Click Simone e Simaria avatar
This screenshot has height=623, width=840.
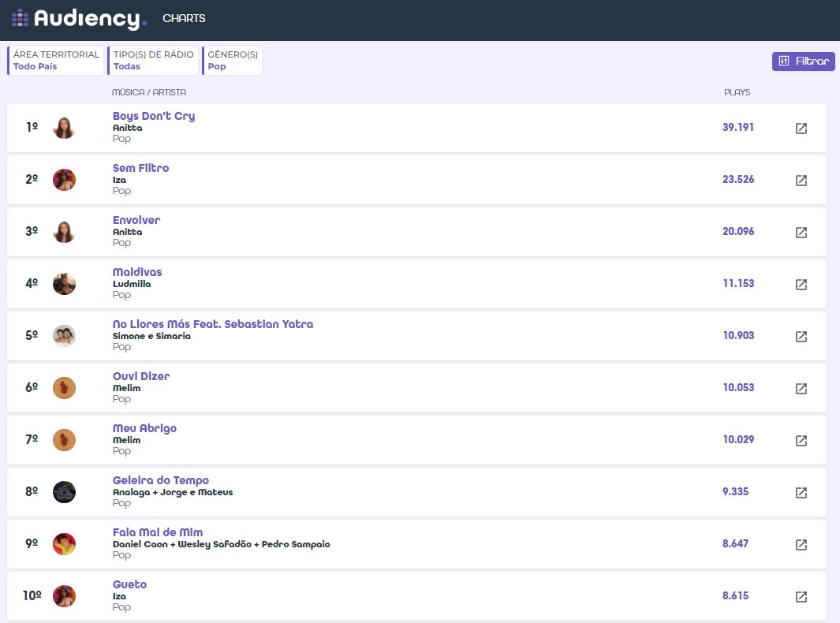pyautogui.click(x=64, y=335)
